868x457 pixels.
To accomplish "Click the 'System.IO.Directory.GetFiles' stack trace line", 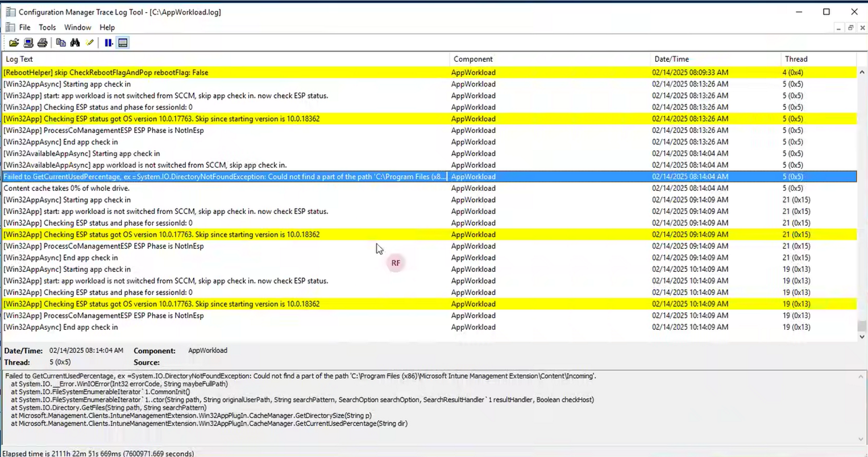I will [109, 407].
